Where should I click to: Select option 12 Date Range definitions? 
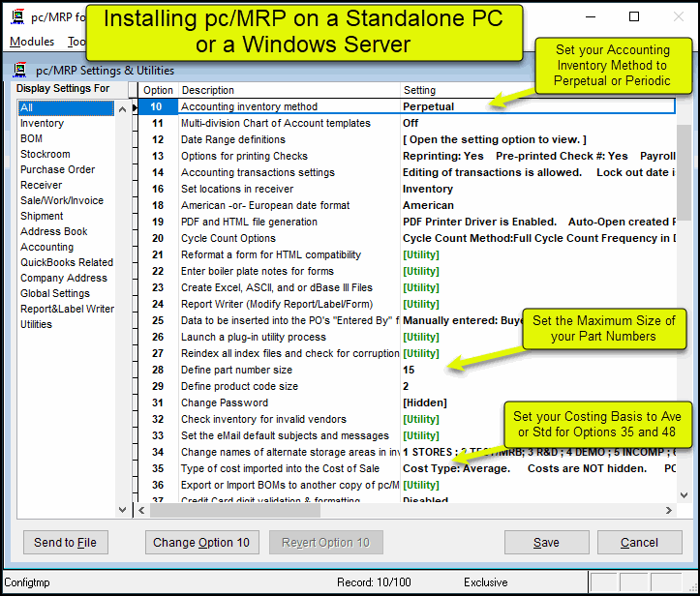(407, 139)
